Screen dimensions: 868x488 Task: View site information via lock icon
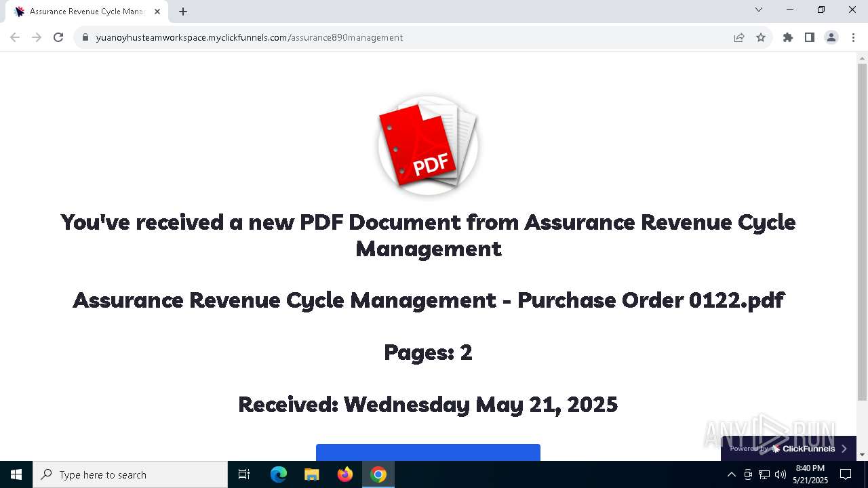[x=85, y=37]
